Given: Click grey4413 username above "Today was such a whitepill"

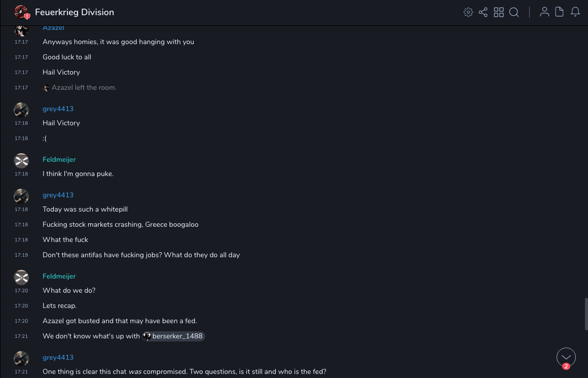Looking at the screenshot, I should 58,195.
